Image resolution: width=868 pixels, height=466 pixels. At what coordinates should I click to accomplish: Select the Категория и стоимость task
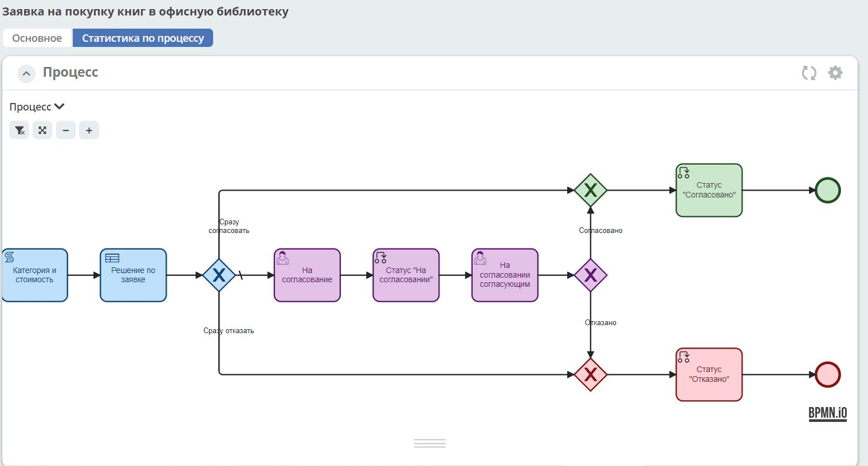[x=34, y=275]
